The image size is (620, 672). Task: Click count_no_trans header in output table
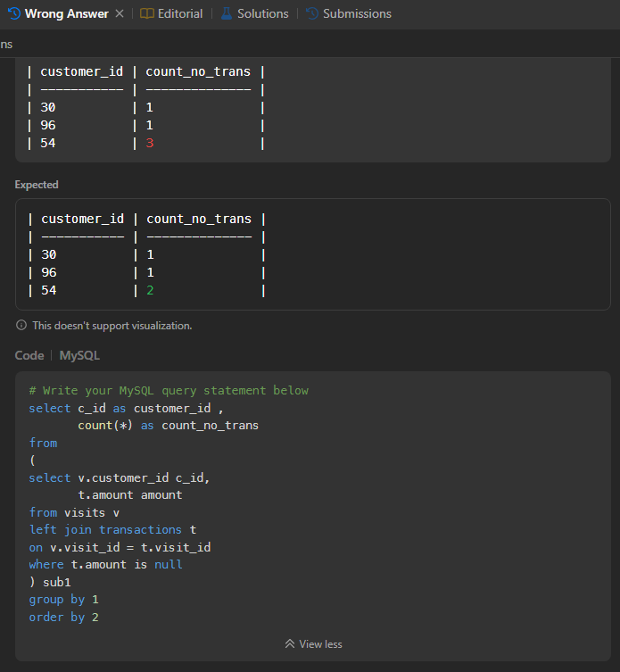click(x=198, y=71)
